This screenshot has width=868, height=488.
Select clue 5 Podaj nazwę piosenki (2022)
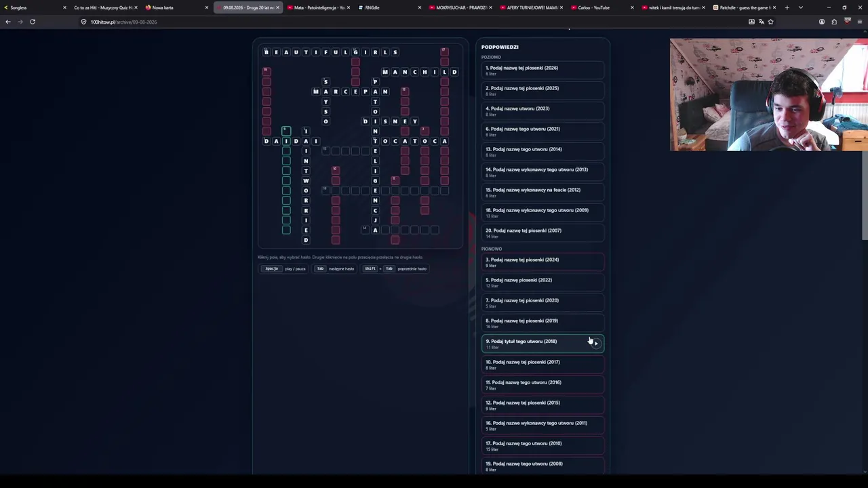click(542, 282)
